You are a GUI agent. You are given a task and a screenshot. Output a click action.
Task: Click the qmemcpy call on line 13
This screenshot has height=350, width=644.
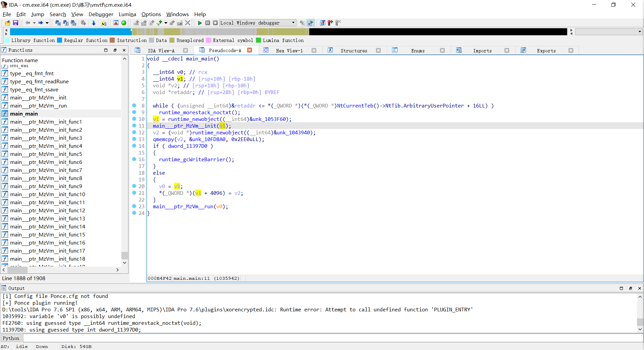tap(163, 139)
